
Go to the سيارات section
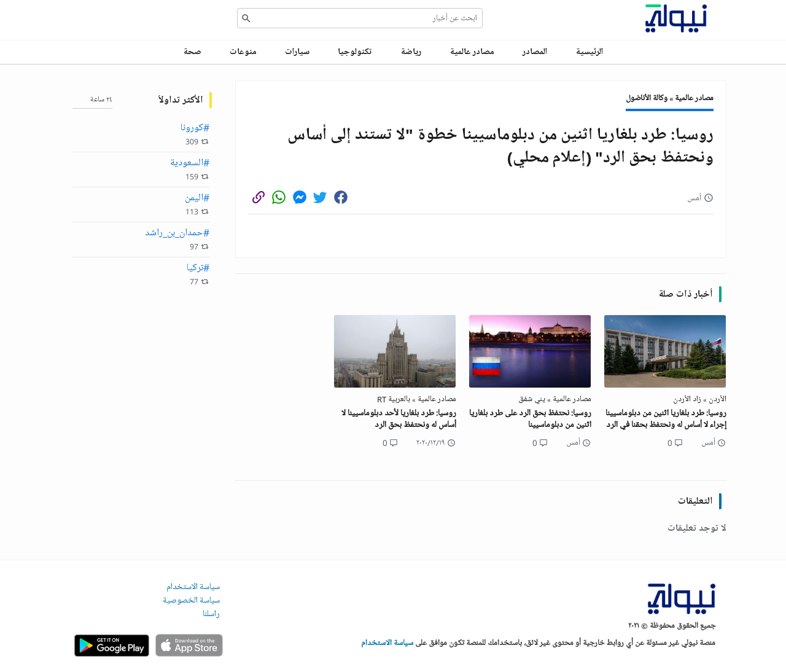click(x=297, y=52)
